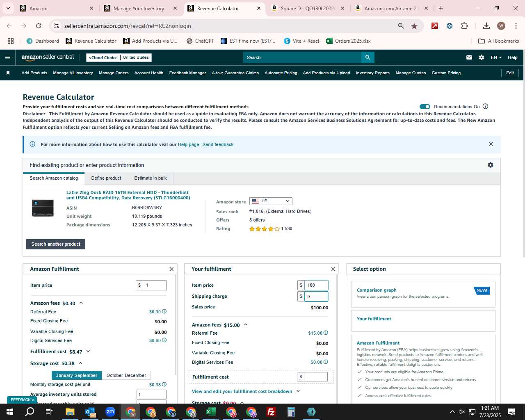525x420 pixels.
Task: Close the Amazon Fulfillment panel
Action: (171, 269)
